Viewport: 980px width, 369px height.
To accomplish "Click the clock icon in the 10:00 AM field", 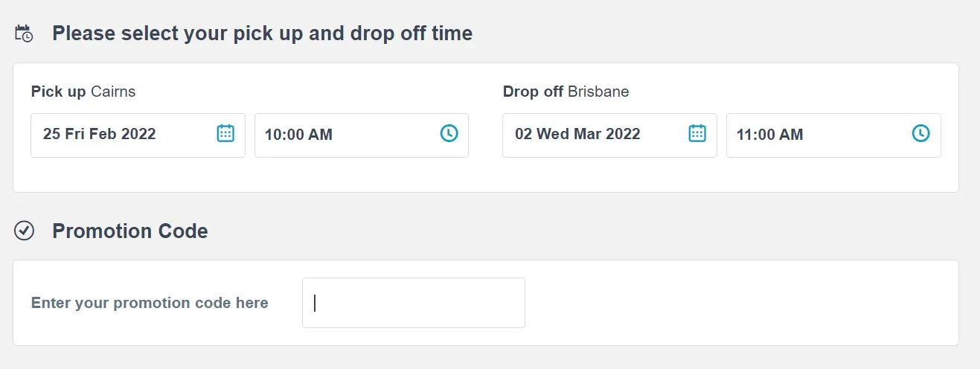I will (x=449, y=134).
